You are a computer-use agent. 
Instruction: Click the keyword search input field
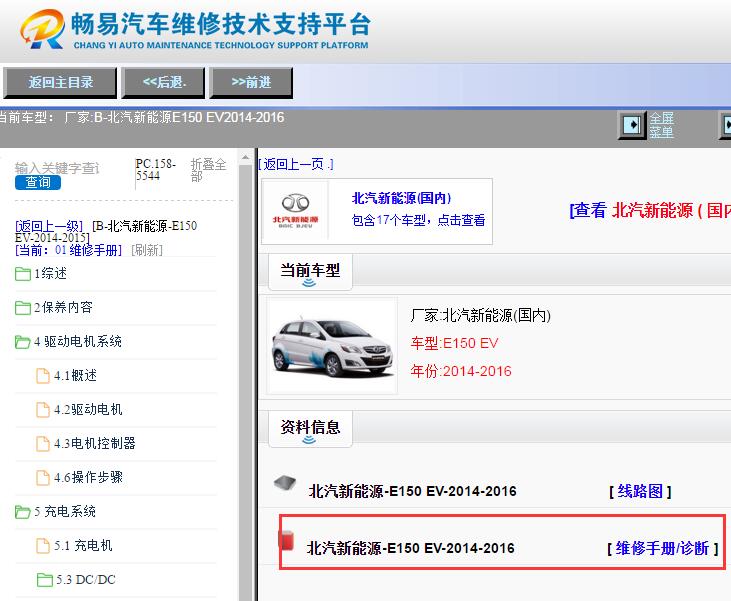[57, 168]
